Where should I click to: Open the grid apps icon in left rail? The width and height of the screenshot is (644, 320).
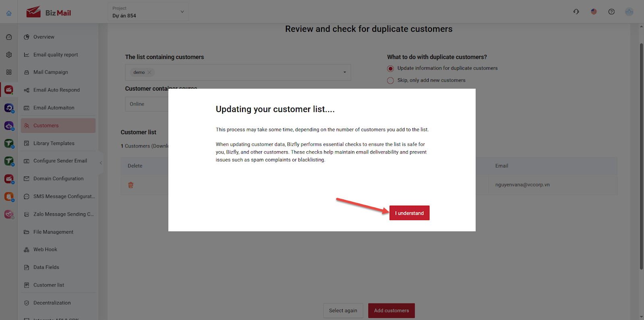(9, 72)
